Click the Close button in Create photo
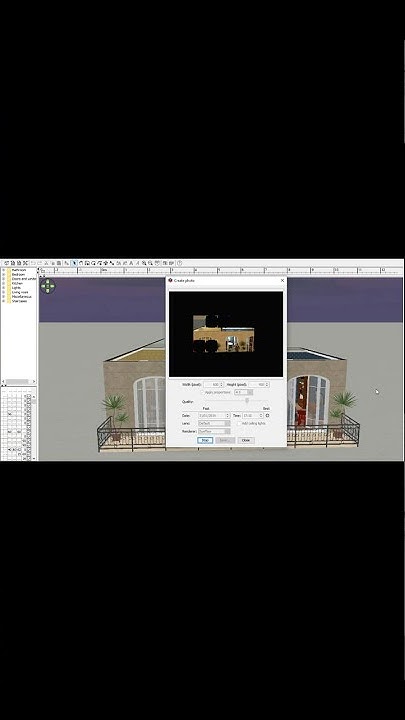The image size is (405, 720). pos(246,440)
